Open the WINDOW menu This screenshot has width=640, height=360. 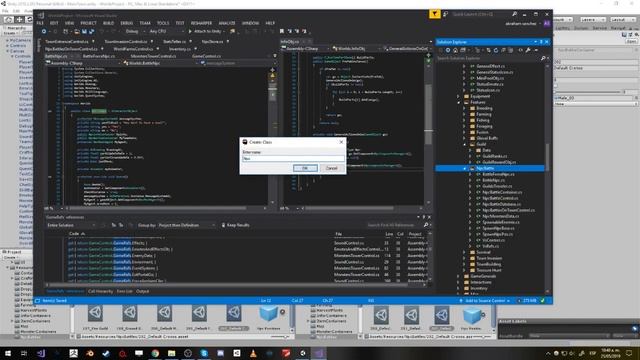(x=250, y=23)
